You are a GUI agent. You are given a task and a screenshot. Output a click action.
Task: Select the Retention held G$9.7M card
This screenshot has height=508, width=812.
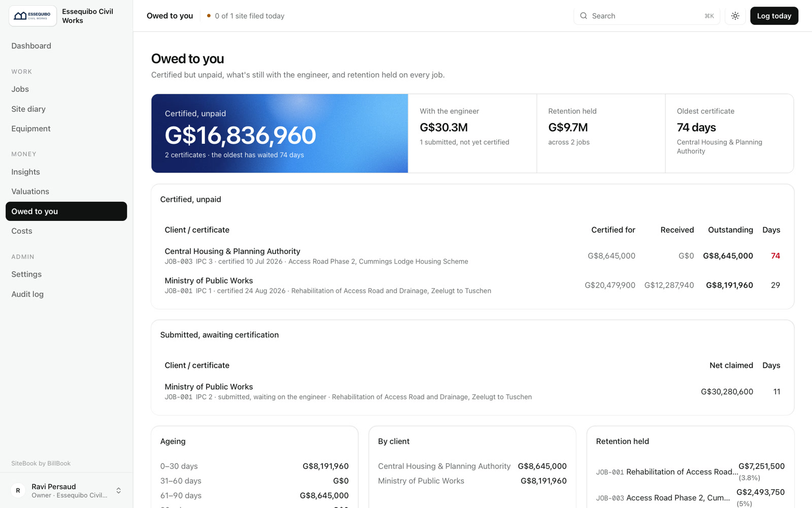click(601, 133)
